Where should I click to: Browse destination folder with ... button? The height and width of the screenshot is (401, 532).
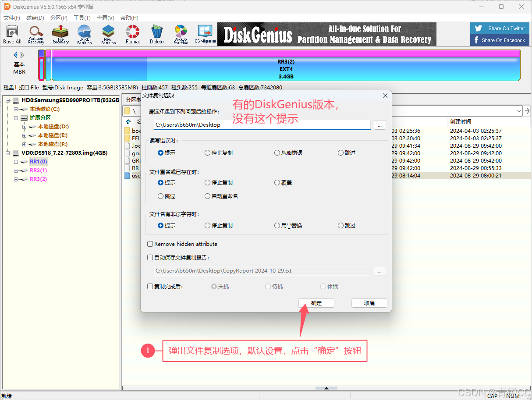[380, 125]
